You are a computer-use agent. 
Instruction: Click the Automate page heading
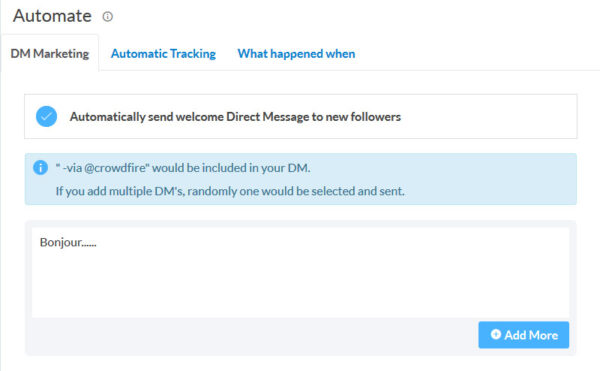coord(52,16)
